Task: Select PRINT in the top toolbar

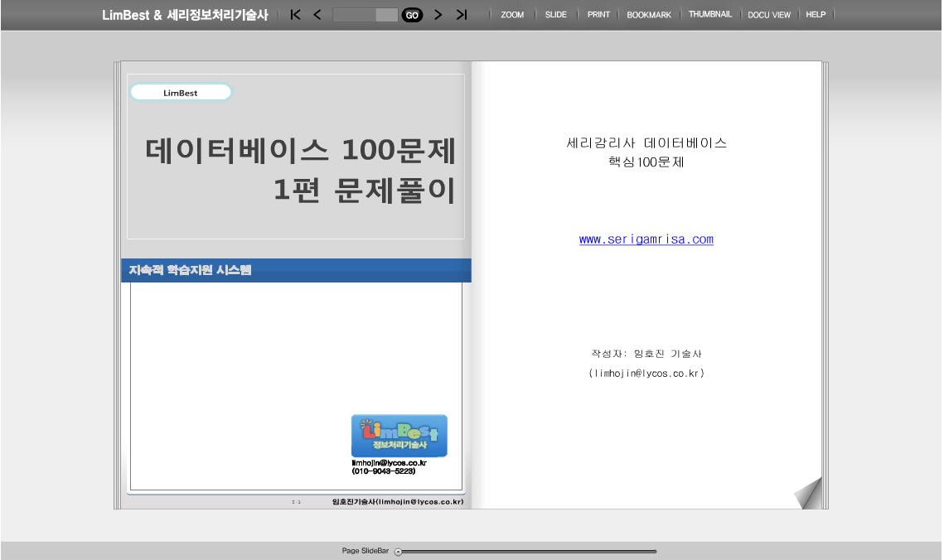Action: click(598, 14)
